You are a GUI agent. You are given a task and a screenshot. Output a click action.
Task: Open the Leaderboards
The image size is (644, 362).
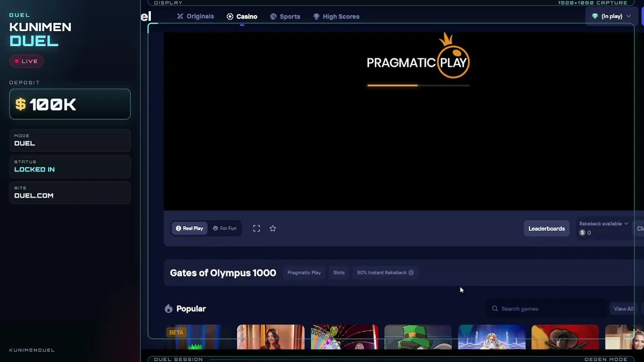point(546,229)
